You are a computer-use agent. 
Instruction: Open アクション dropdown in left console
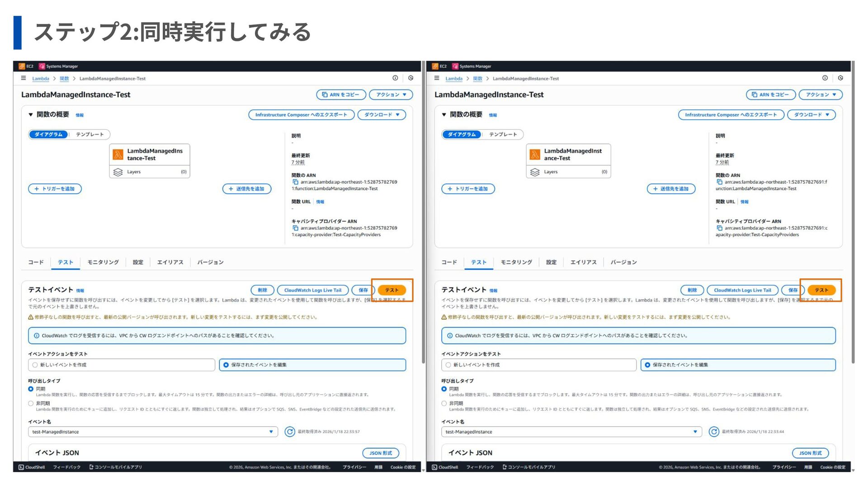pos(391,95)
